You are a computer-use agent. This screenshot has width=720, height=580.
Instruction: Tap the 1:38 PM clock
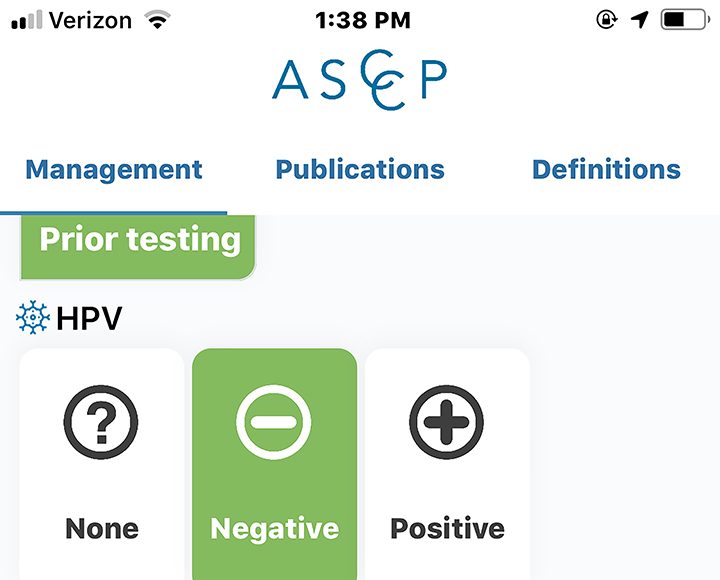pyautogui.click(x=363, y=20)
